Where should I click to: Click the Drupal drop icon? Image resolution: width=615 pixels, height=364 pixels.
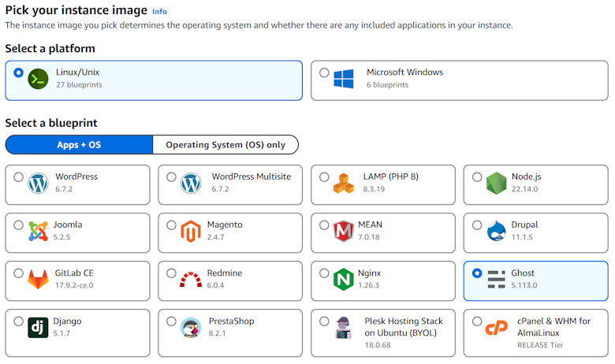(x=496, y=232)
